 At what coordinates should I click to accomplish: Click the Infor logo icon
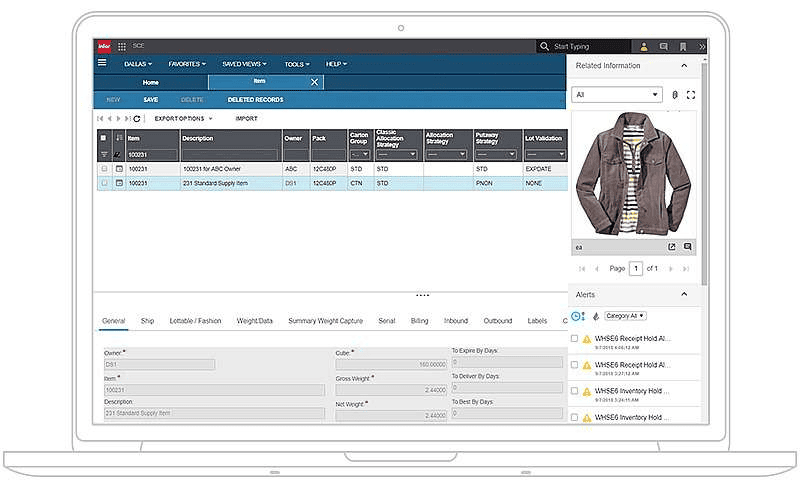(104, 46)
